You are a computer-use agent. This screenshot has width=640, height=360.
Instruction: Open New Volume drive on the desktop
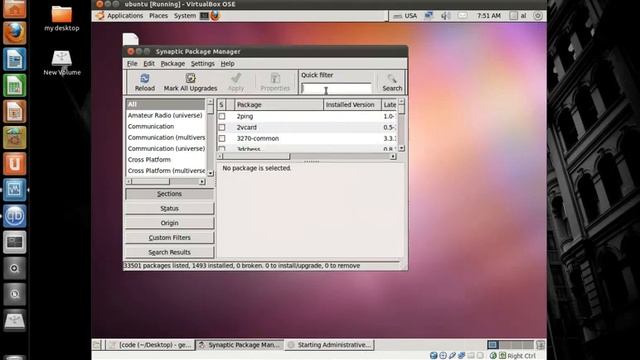click(x=62, y=63)
